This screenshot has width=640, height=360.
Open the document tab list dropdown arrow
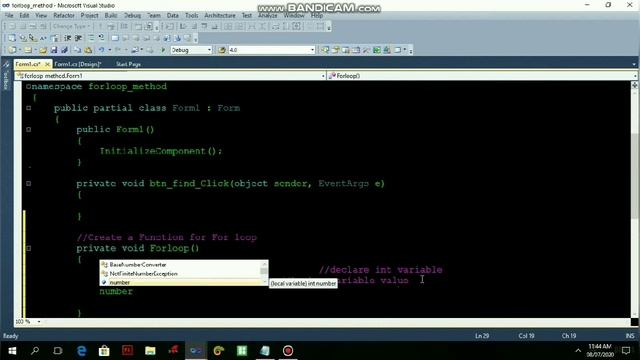[633, 64]
